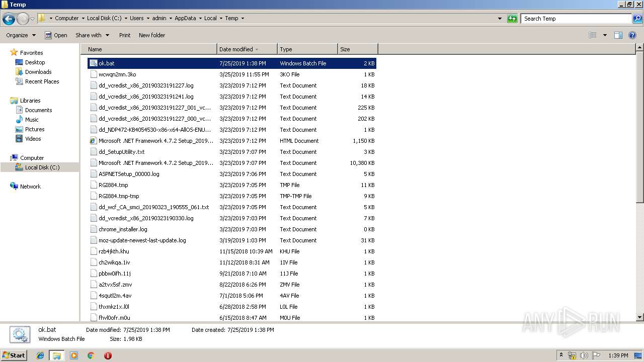Open the Videos library
The image size is (644, 362).
click(x=33, y=139)
